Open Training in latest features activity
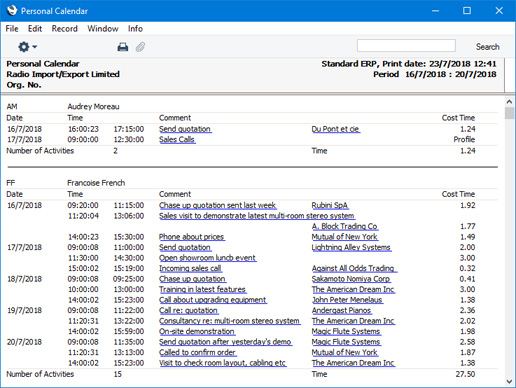The image size is (516, 388). [203, 289]
